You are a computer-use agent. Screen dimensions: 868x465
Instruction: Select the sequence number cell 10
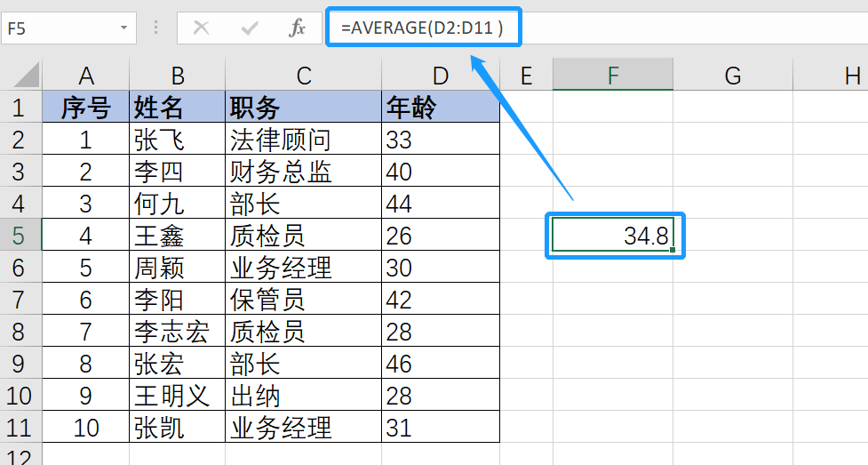[x=86, y=428]
